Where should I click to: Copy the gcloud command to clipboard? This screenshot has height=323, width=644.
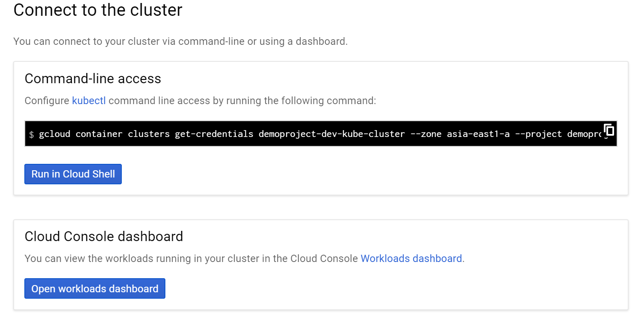coord(609,130)
